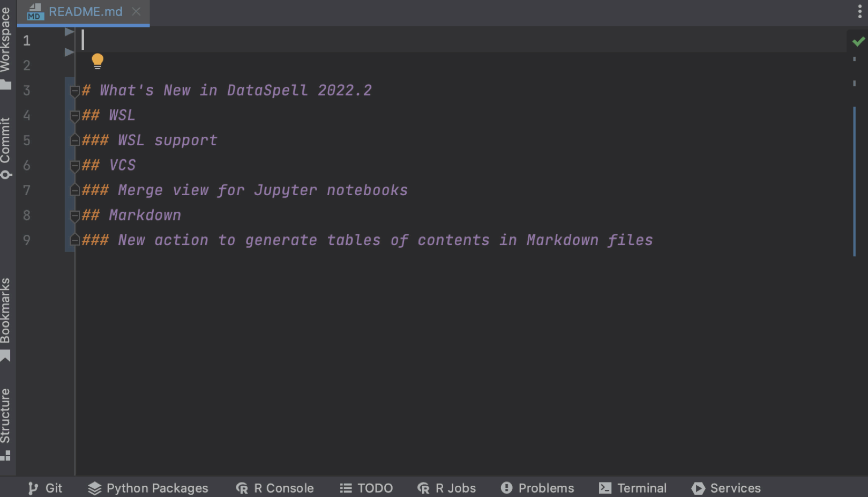Click the R Jobs icon
This screenshot has height=497, width=868.
tap(424, 488)
